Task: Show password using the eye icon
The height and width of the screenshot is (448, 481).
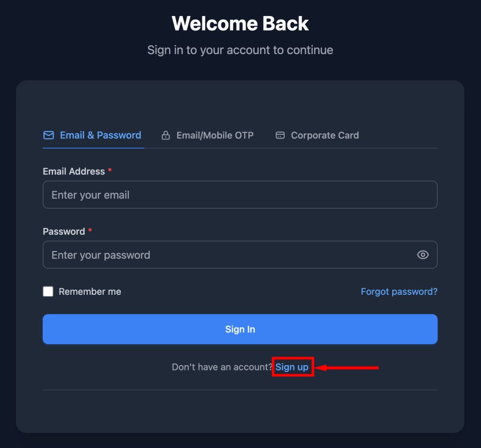Action: (423, 255)
